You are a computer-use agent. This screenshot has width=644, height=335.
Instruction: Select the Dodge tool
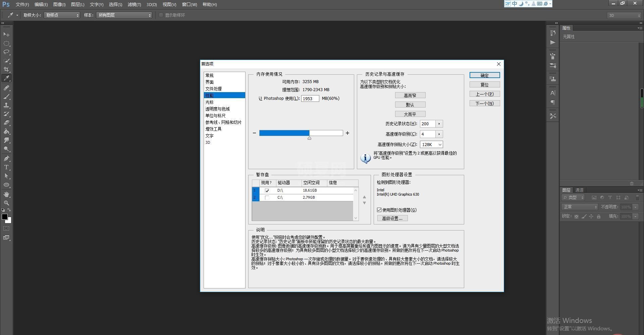6,149
